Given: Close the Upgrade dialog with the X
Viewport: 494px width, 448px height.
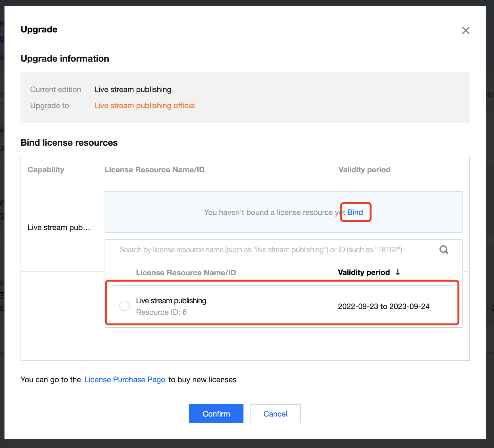Looking at the screenshot, I should (465, 30).
